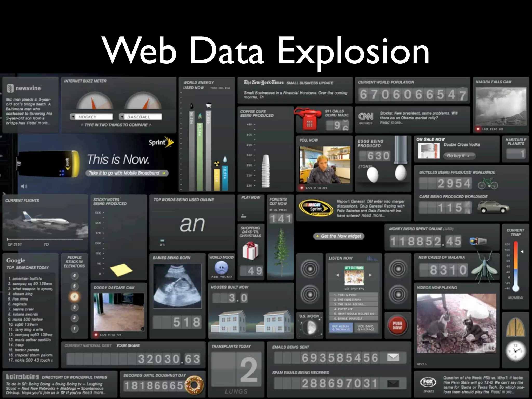Click the You, Now webcam image
This screenshot has width=532, height=399.
coord(325,165)
